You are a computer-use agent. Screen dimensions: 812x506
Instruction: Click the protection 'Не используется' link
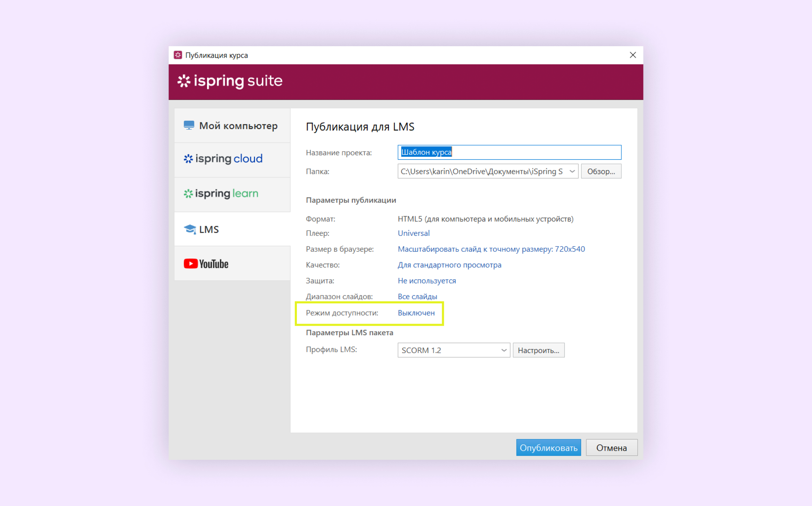pyautogui.click(x=427, y=281)
